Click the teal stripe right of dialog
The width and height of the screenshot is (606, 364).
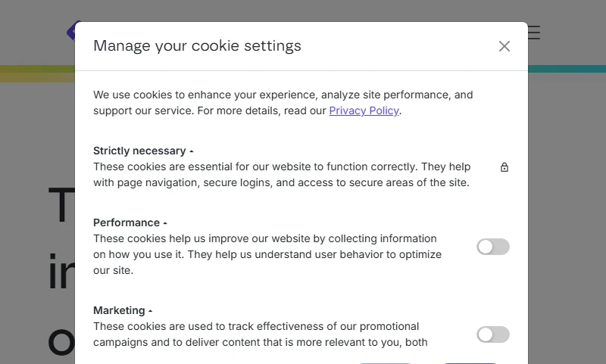click(x=567, y=69)
